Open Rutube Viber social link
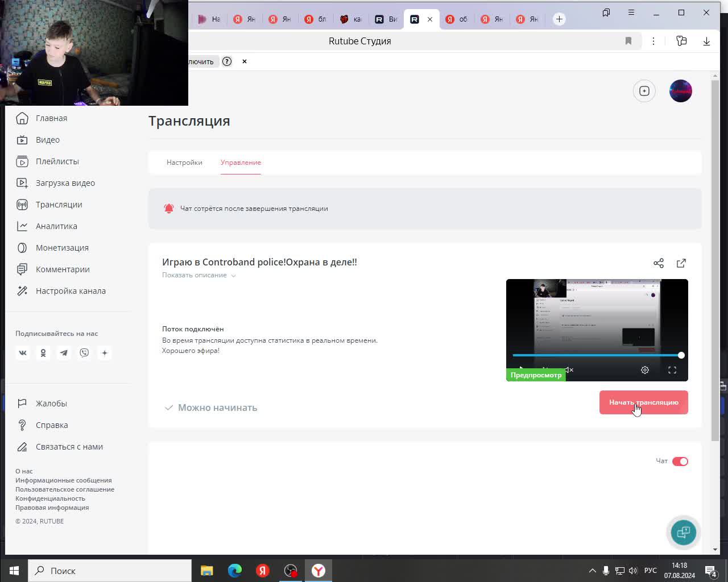The width and height of the screenshot is (728, 582). [x=84, y=353]
